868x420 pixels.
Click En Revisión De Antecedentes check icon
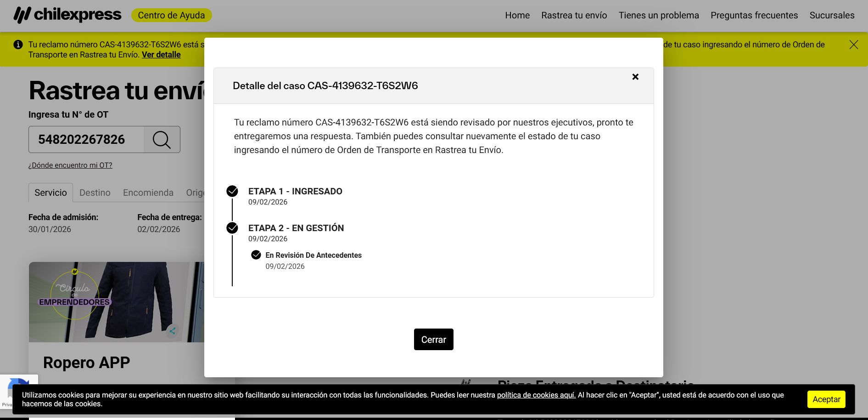(256, 255)
